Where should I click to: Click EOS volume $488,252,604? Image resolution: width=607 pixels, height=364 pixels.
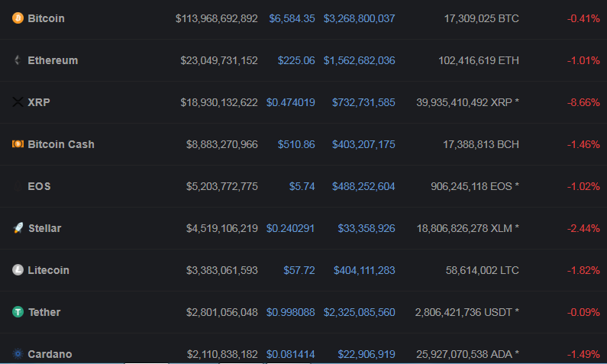point(363,186)
